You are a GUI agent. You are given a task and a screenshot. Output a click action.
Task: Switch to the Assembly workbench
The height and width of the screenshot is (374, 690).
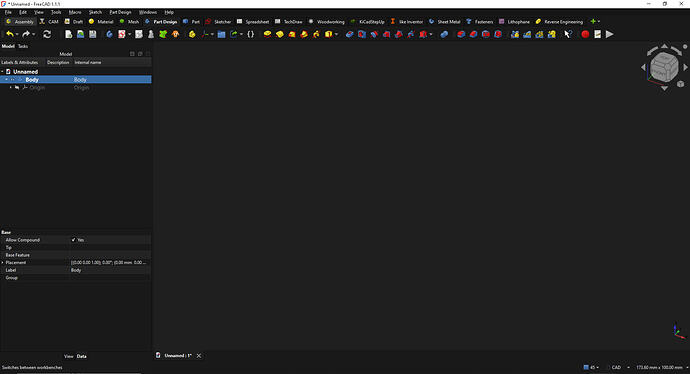[19, 22]
